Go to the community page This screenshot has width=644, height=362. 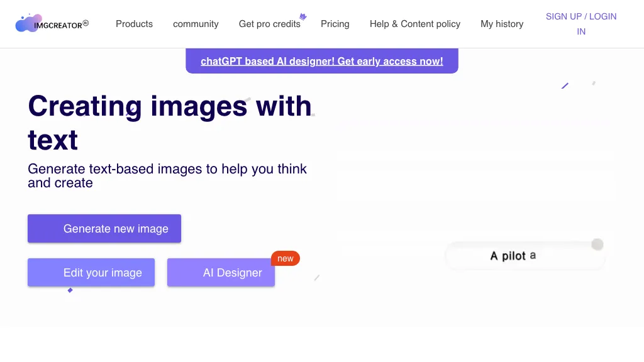pyautogui.click(x=196, y=24)
